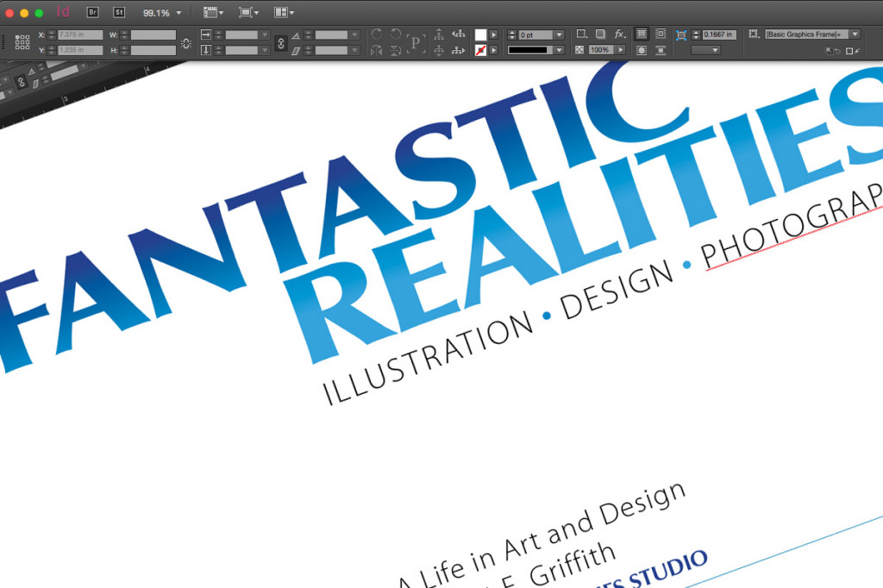Enable wrap around bounding box text wrap
The image size is (883, 588).
[x=661, y=34]
